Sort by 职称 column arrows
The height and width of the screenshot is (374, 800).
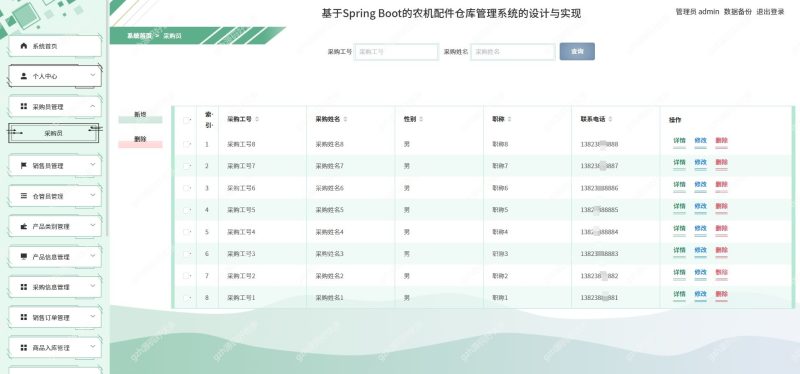pos(509,119)
